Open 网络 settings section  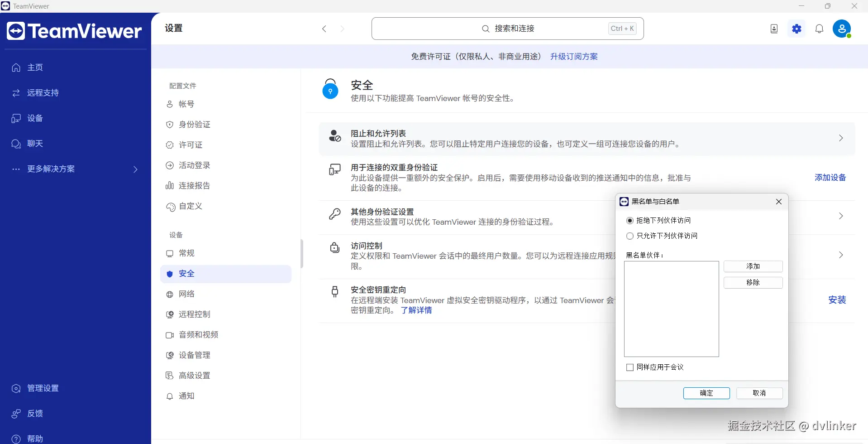pos(226,294)
